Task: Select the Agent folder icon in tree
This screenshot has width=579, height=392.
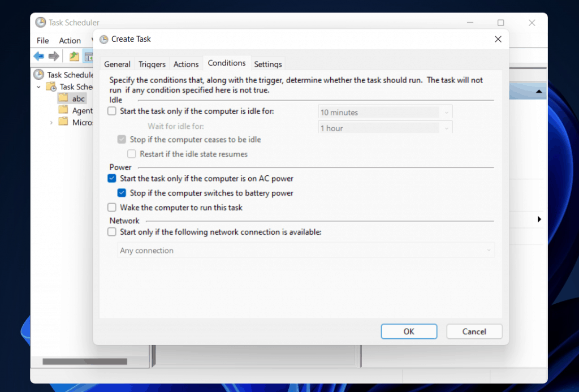Action: [63, 110]
